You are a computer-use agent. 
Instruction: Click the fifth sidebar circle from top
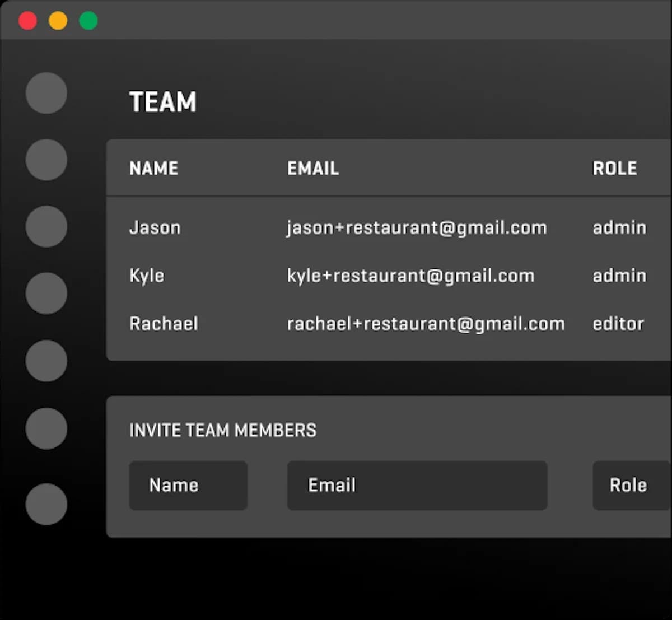[46, 361]
